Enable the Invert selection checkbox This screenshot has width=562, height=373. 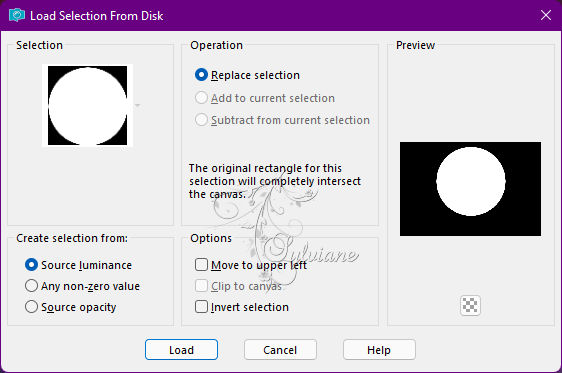tap(242, 307)
